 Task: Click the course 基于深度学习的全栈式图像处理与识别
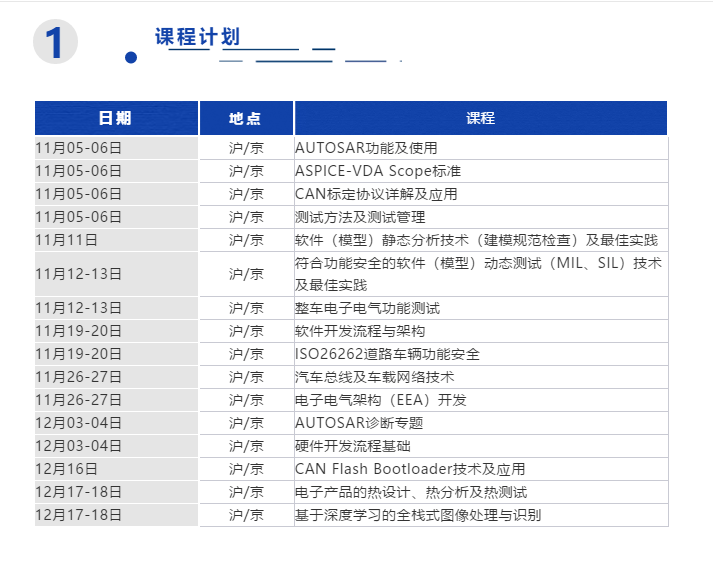click(x=418, y=515)
